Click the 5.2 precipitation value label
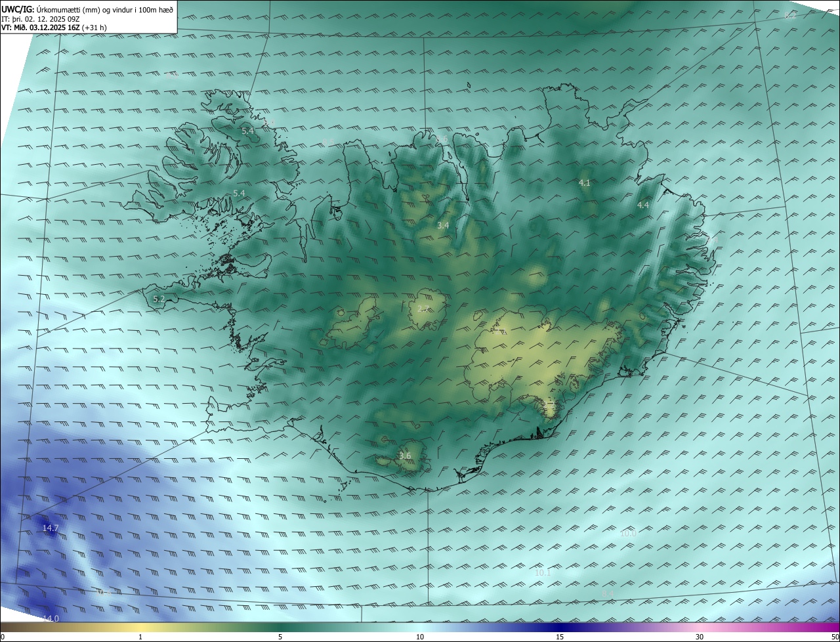Screen dimensions: 840x642 point(159,299)
